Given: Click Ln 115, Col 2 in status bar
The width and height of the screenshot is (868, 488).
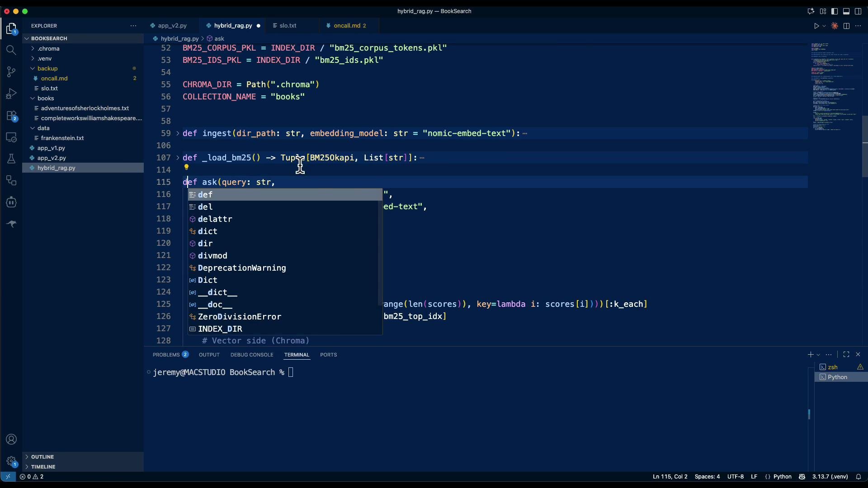Looking at the screenshot, I should click(x=670, y=477).
